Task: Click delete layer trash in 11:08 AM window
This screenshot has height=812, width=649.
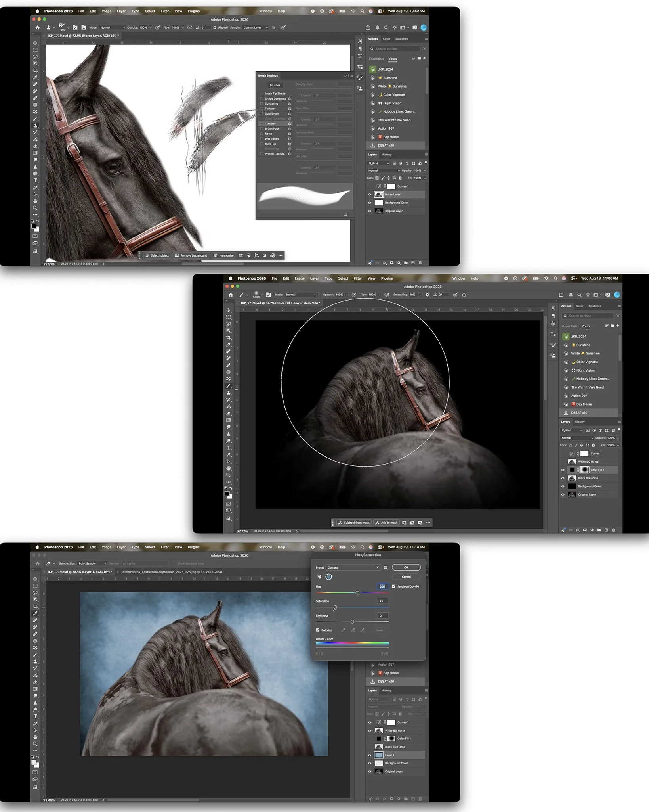Action: (x=613, y=530)
